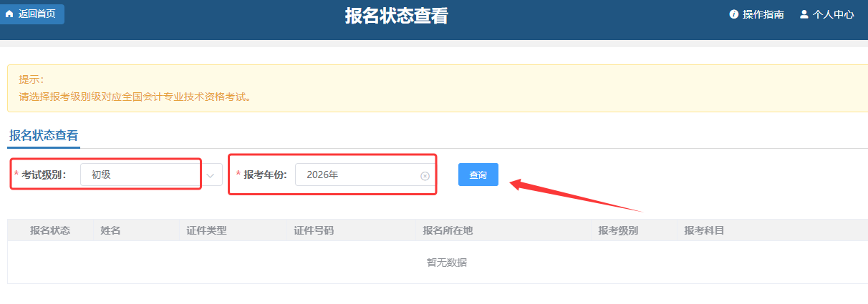The width and height of the screenshot is (868, 304).
Task: Click the home icon in the top-left button
Action: (9, 14)
